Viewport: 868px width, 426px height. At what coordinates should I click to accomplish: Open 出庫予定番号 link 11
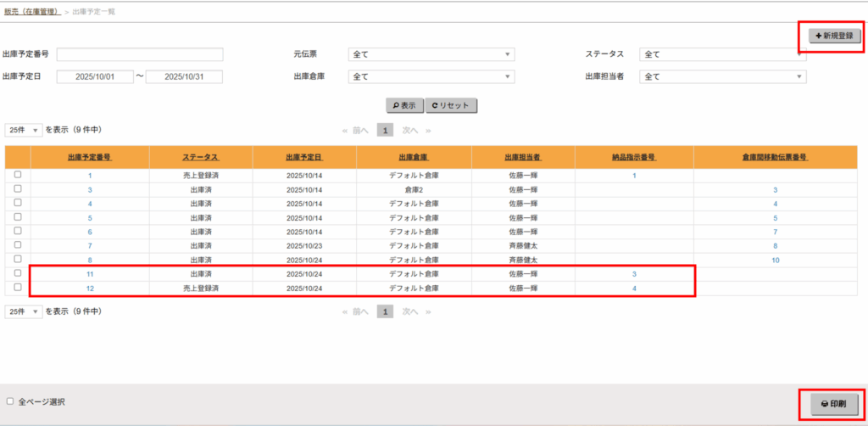pyautogui.click(x=90, y=275)
